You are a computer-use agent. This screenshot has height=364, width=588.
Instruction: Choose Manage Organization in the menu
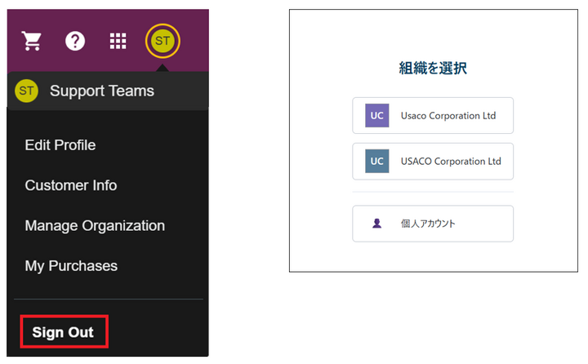pos(95,226)
